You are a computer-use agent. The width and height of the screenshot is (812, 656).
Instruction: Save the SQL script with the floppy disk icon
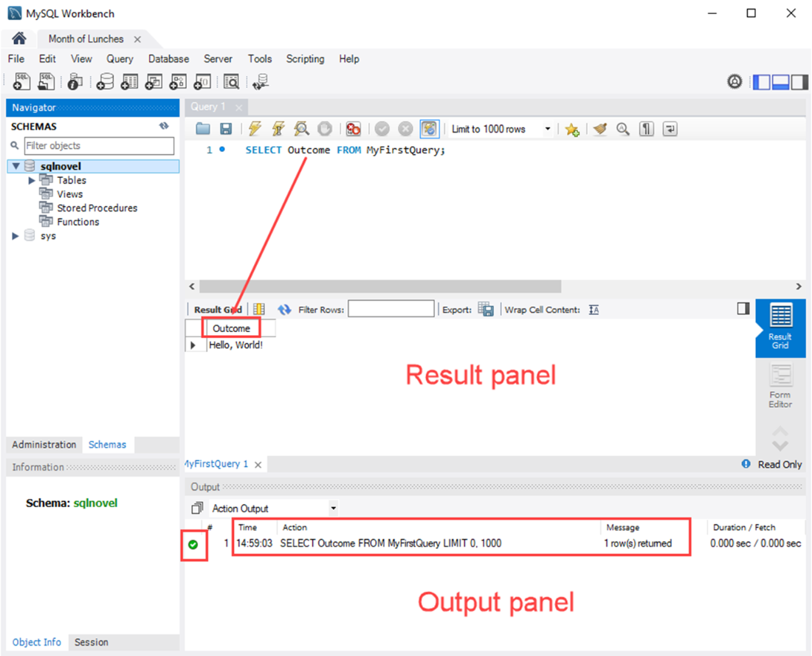tap(226, 128)
